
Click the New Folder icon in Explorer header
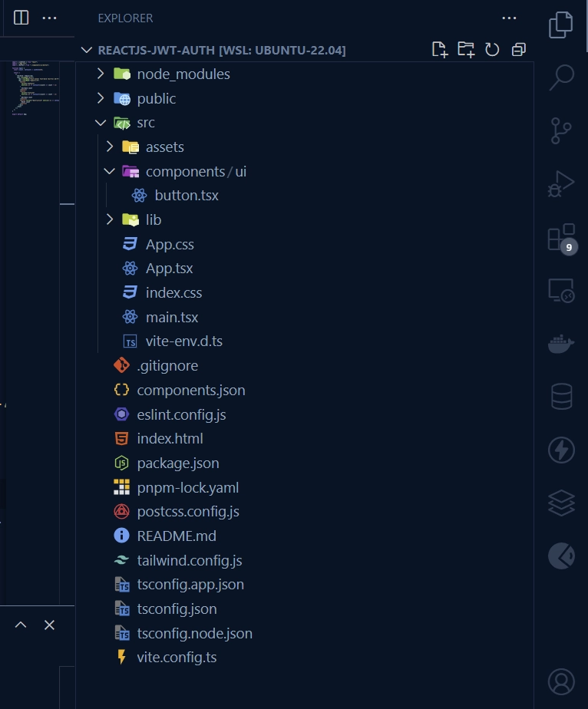coord(466,50)
